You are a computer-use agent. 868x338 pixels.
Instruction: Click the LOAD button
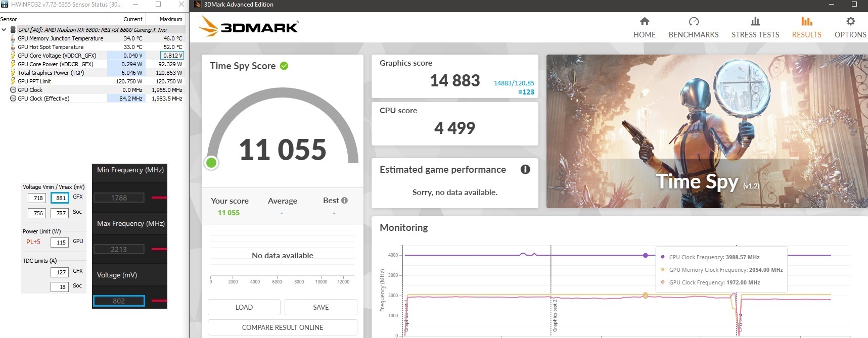[244, 307]
